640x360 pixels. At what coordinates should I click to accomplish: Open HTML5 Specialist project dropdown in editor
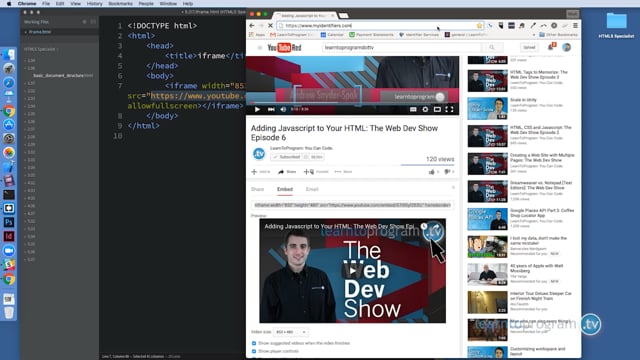[x=41, y=49]
